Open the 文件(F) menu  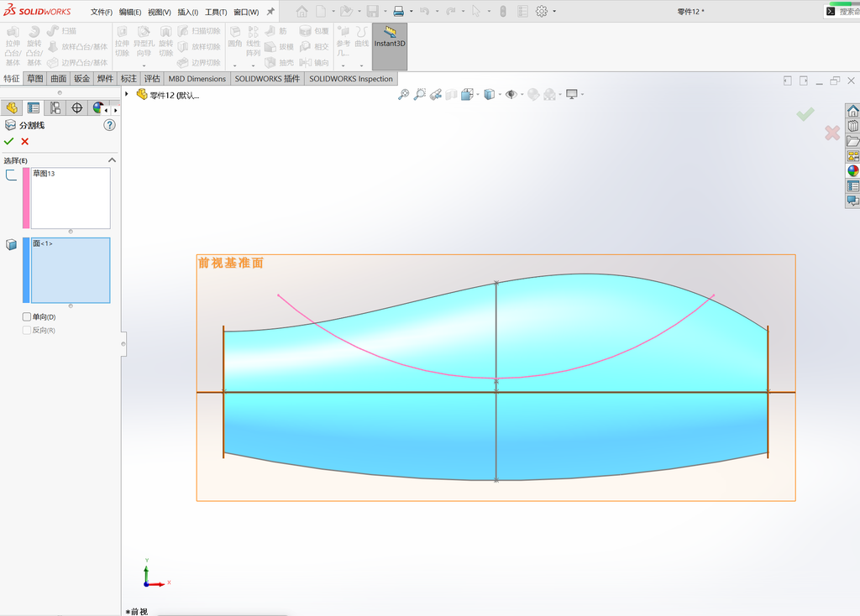click(102, 12)
